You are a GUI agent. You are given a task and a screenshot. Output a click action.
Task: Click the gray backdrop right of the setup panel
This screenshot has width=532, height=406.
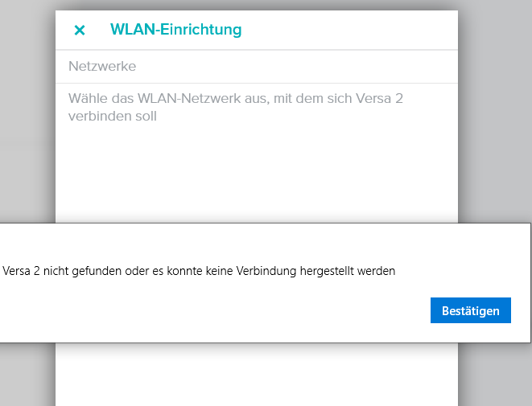[494, 121]
